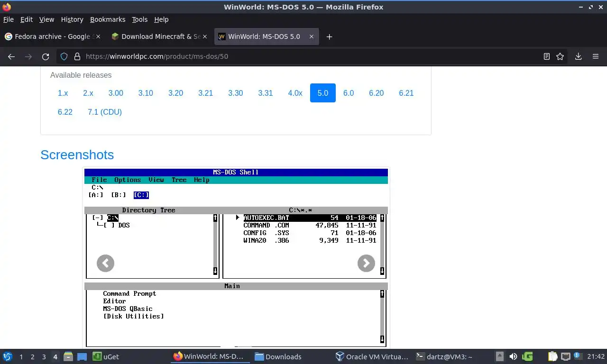This screenshot has height=364, width=607.
Task: Select the active 5.0 release button
Action: (323, 93)
